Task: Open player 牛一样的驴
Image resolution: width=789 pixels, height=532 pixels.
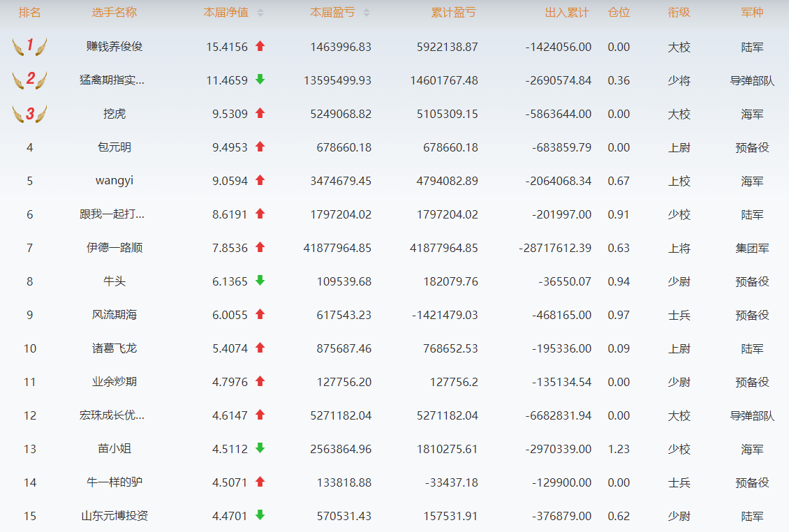Action: 115,482
